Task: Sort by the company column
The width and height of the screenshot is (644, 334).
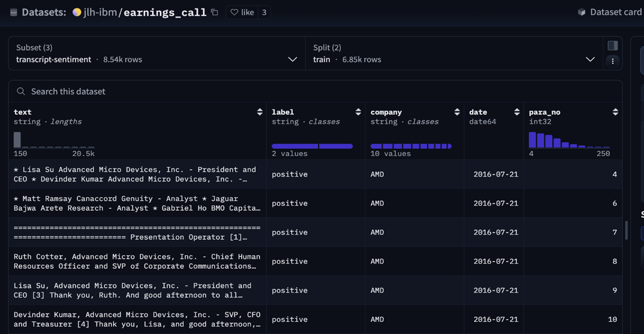Action: [457, 112]
